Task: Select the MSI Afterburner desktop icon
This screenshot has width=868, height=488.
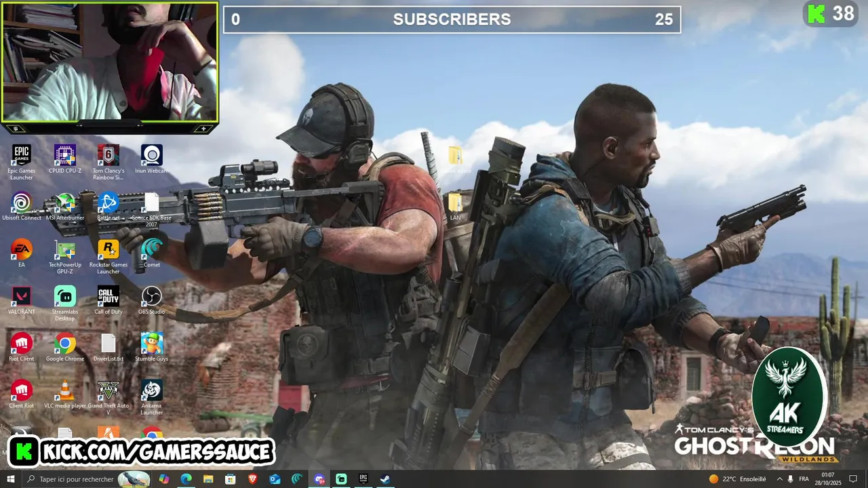Action: [65, 207]
